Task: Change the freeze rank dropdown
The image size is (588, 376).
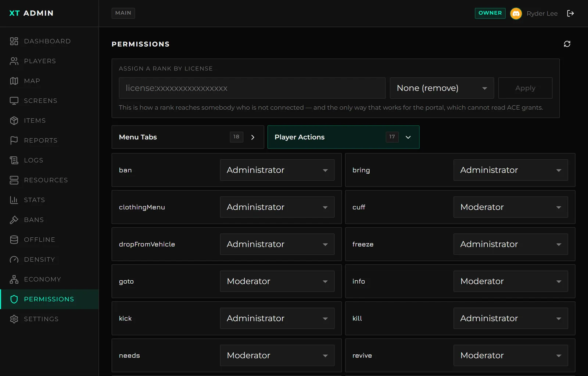Action: (510, 244)
